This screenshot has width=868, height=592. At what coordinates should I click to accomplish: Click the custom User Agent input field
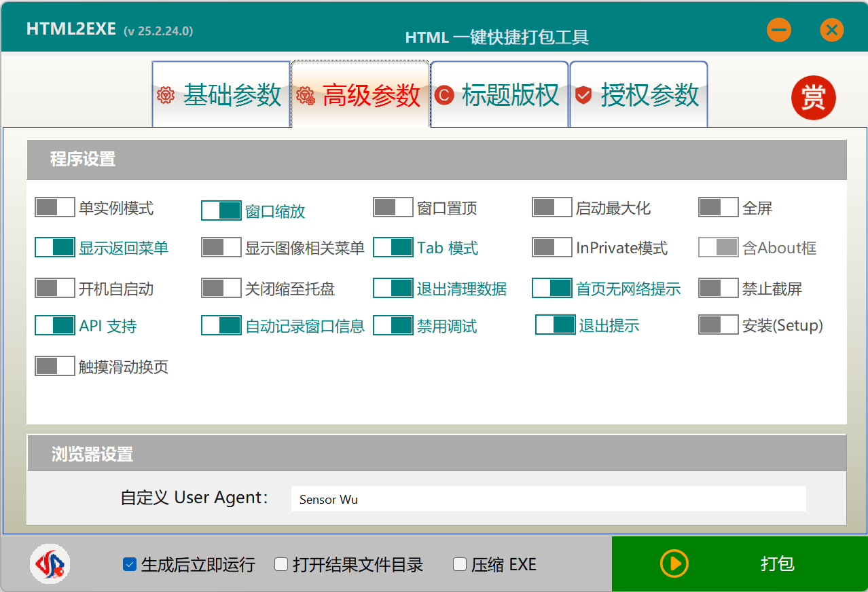pos(548,499)
